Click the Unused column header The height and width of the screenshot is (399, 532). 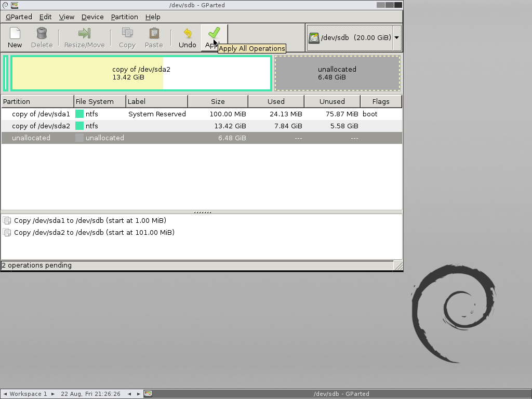coord(332,101)
